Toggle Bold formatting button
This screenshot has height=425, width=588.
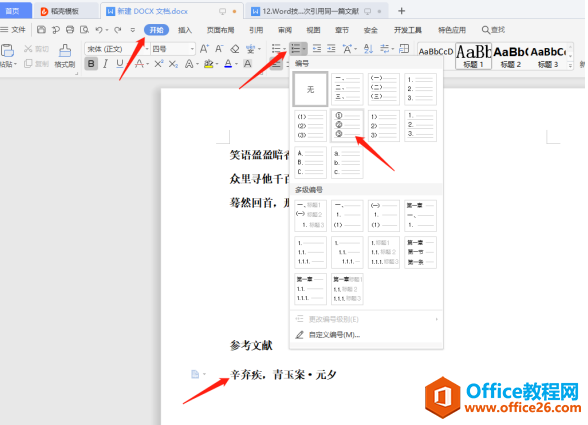(x=91, y=64)
